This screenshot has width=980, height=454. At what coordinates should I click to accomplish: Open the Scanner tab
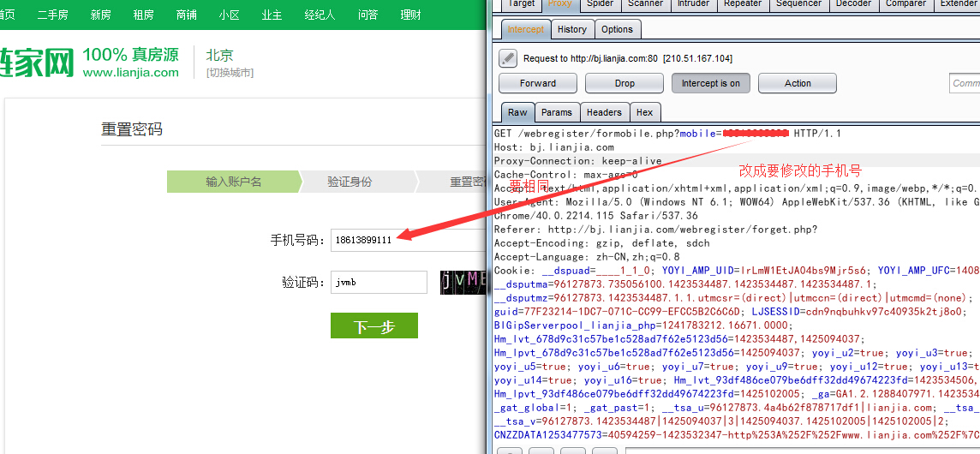point(646,3)
